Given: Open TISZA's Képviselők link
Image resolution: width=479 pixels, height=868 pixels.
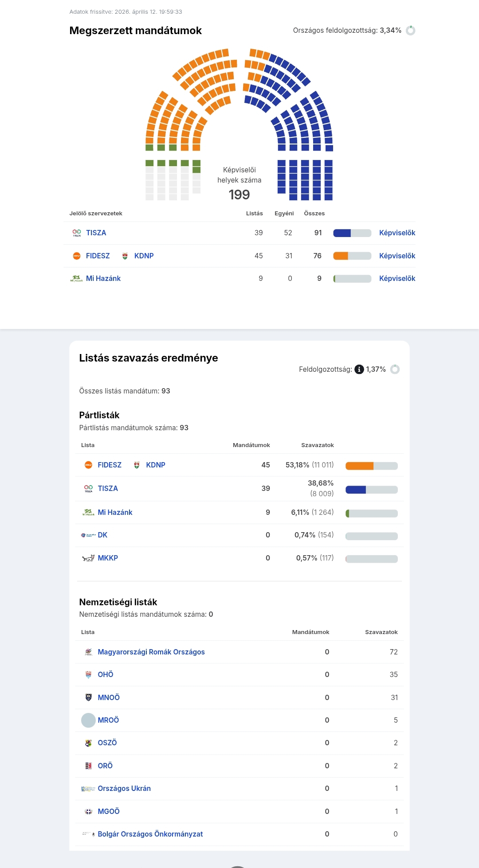Looking at the screenshot, I should point(397,233).
